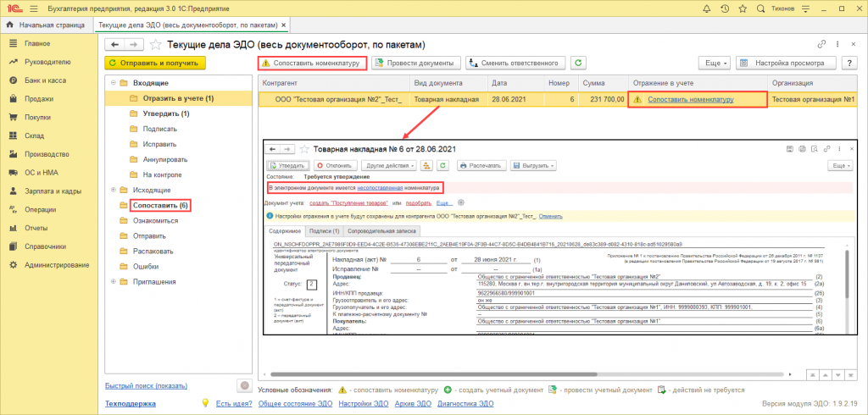This screenshot has width=868, height=415.
Task: Add Текущие дела ЭДО to favorites star
Action: (x=156, y=44)
